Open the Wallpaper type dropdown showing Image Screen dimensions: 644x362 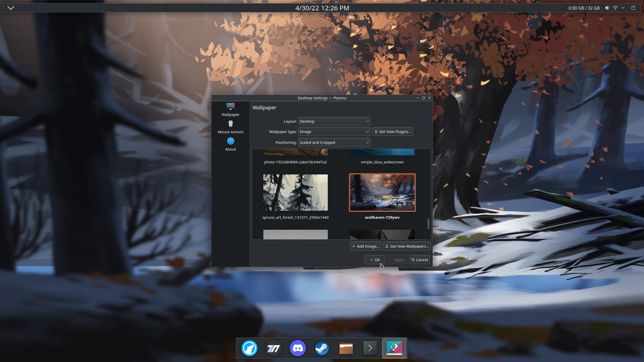point(334,132)
